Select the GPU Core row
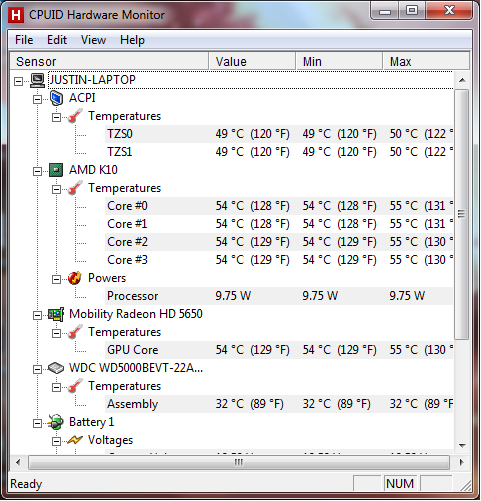 [279, 350]
